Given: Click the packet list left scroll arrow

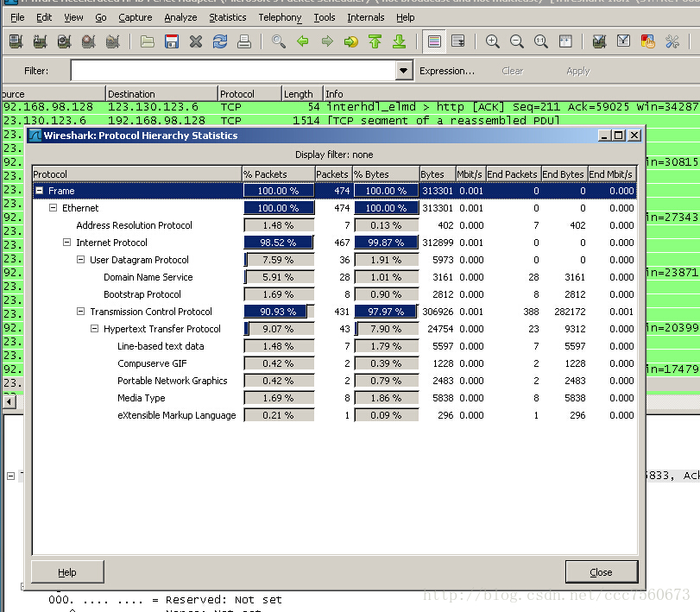Looking at the screenshot, I should point(9,402).
